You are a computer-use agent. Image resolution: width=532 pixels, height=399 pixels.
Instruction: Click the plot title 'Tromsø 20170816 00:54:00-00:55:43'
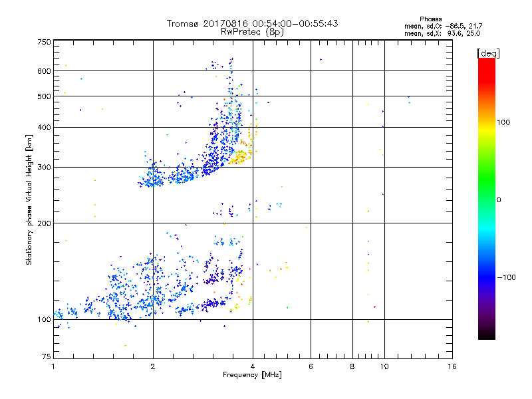[252, 23]
